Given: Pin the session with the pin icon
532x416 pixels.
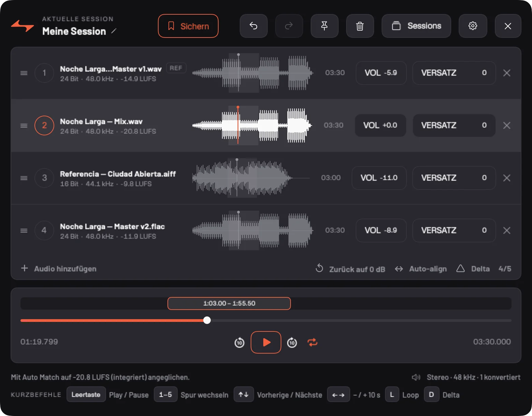Looking at the screenshot, I should pyautogui.click(x=325, y=26).
